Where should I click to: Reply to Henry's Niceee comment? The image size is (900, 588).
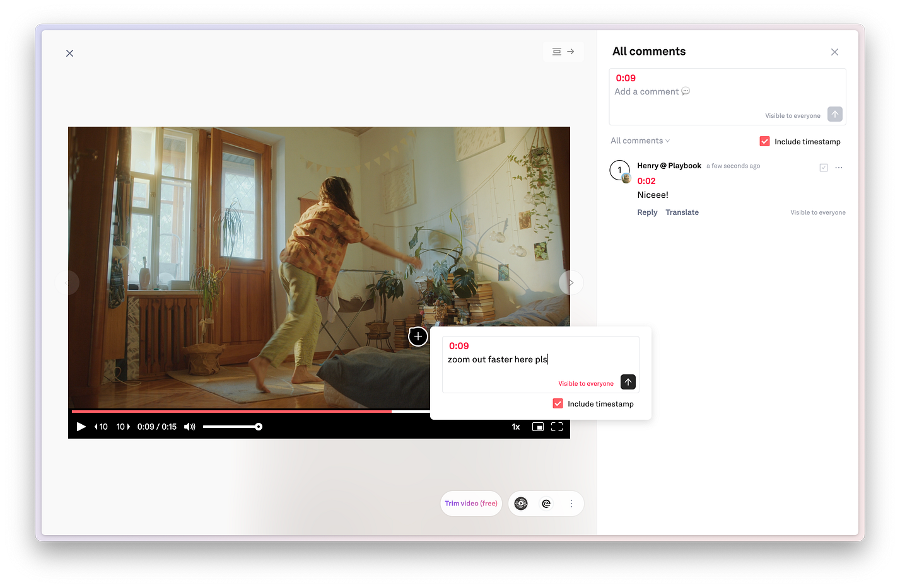(x=647, y=212)
